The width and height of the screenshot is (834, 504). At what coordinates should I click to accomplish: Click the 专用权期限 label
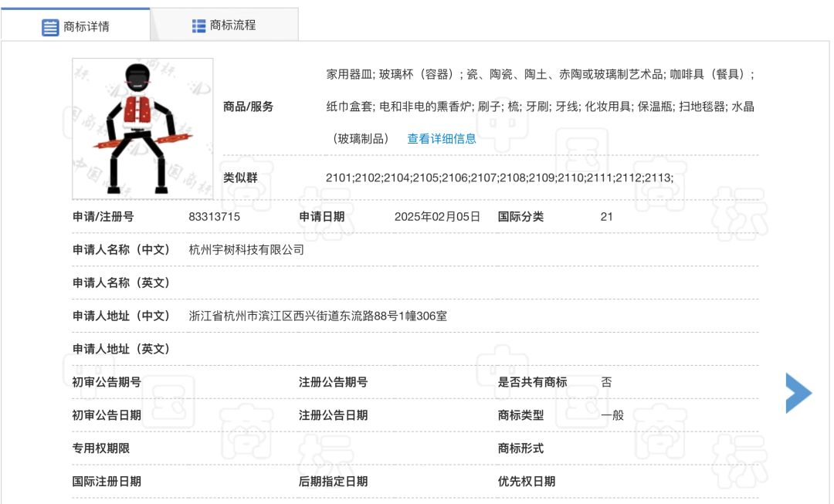coord(101,448)
